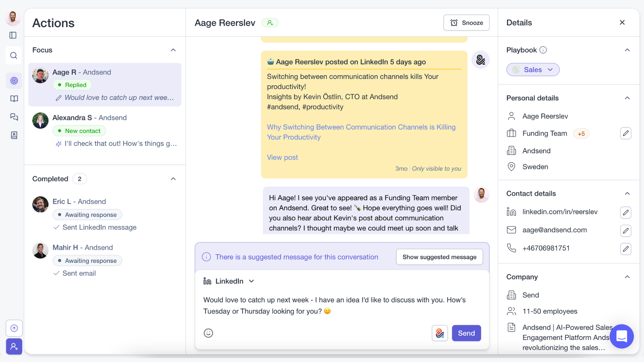Click the Andsend AI icon beside Send

(440, 333)
